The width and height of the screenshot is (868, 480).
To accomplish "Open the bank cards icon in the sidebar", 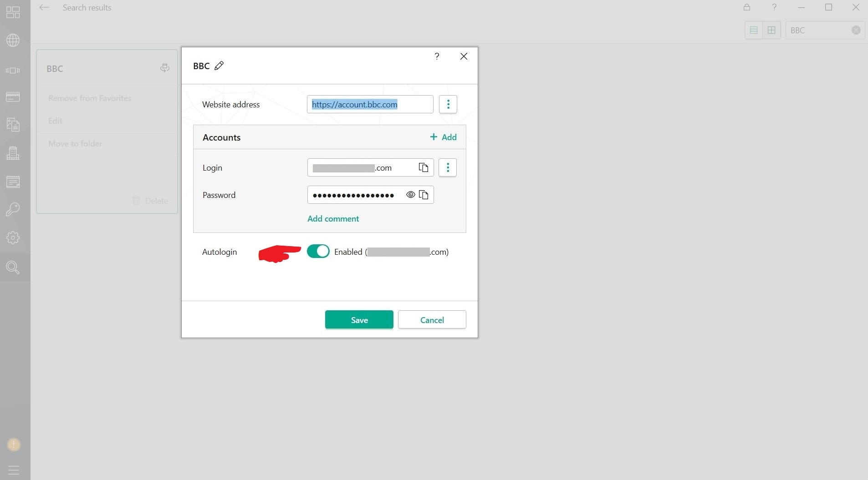I will [13, 97].
